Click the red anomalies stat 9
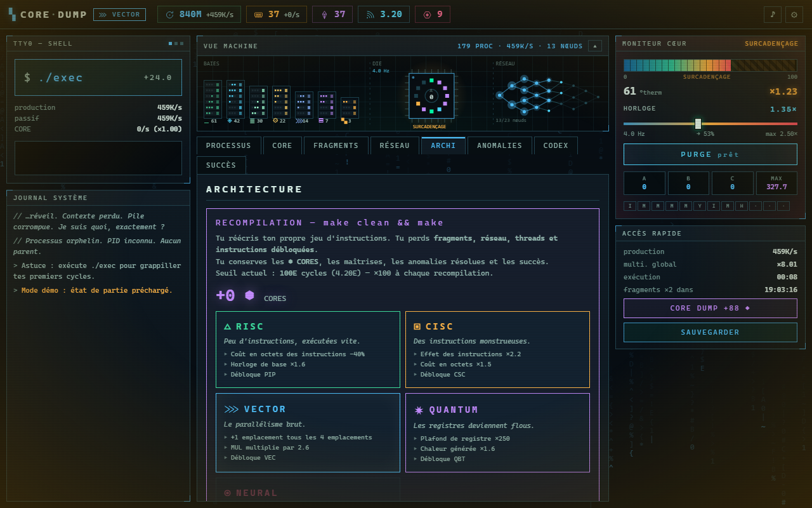The width and height of the screenshot is (812, 508). click(x=433, y=14)
